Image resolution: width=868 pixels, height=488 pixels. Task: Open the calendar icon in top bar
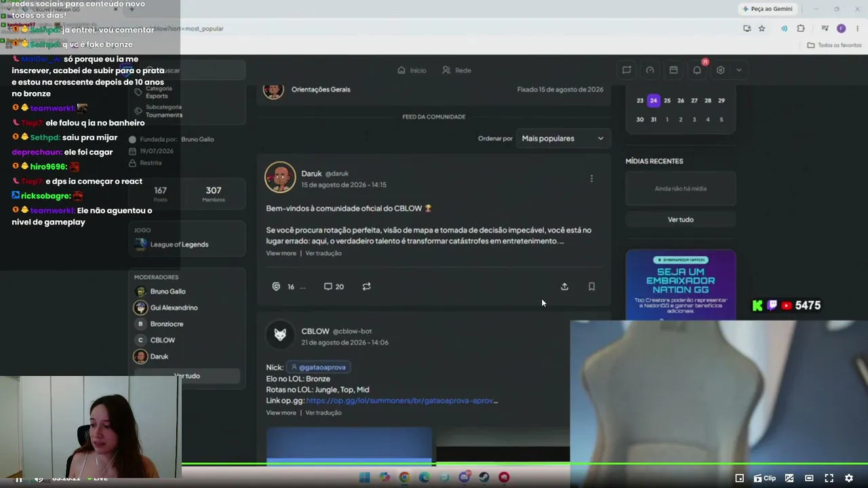[673, 70]
